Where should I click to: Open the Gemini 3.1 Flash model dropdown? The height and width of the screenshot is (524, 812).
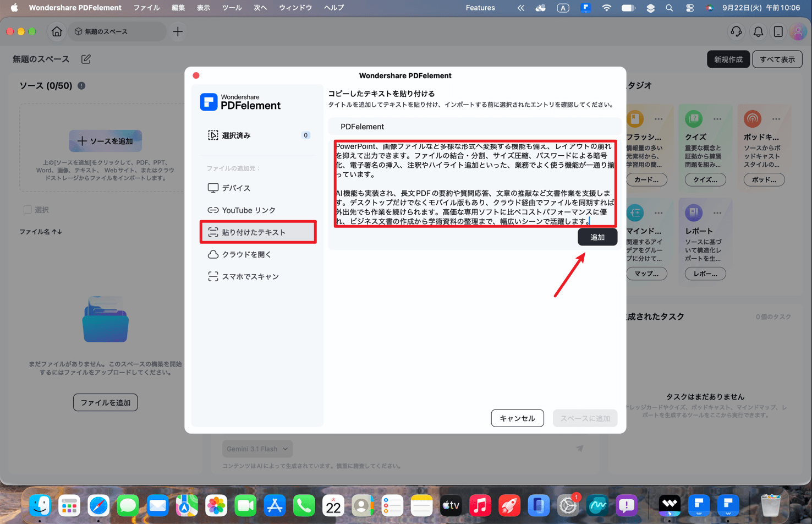257,449
